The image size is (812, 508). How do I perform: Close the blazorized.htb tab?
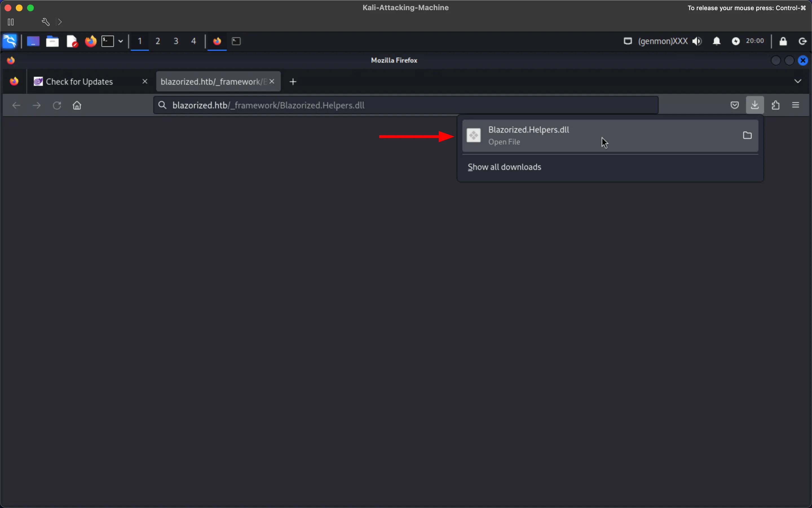[x=272, y=81]
